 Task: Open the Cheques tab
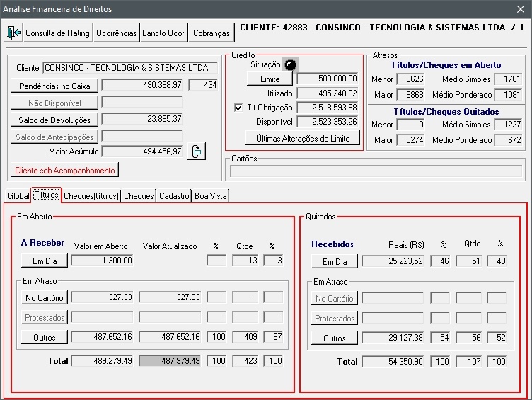click(x=139, y=196)
